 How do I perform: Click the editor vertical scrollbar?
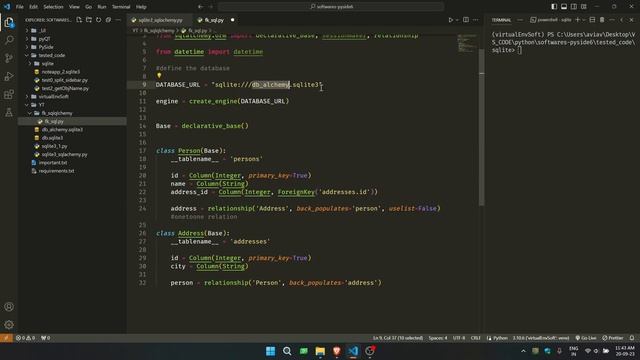482,127
